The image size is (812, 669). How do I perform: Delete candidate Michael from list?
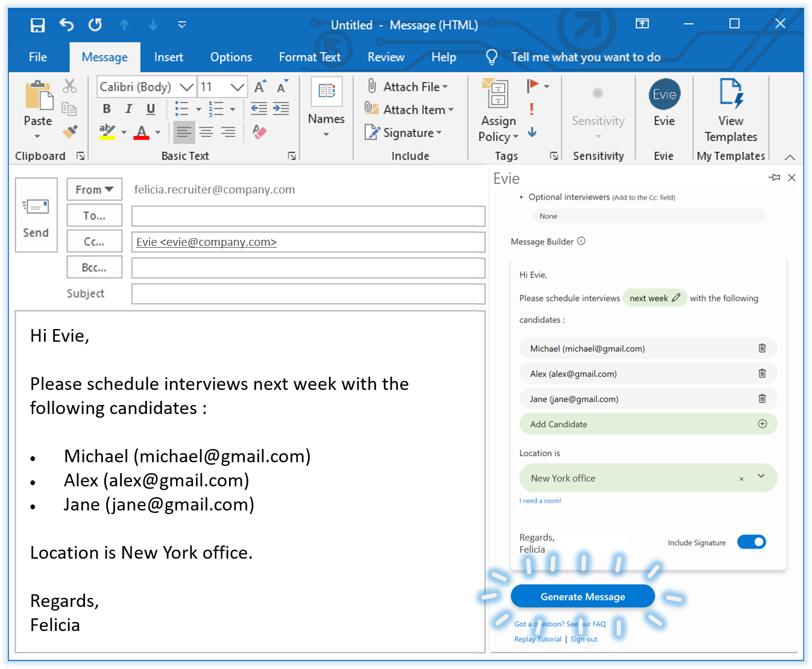[x=762, y=348]
